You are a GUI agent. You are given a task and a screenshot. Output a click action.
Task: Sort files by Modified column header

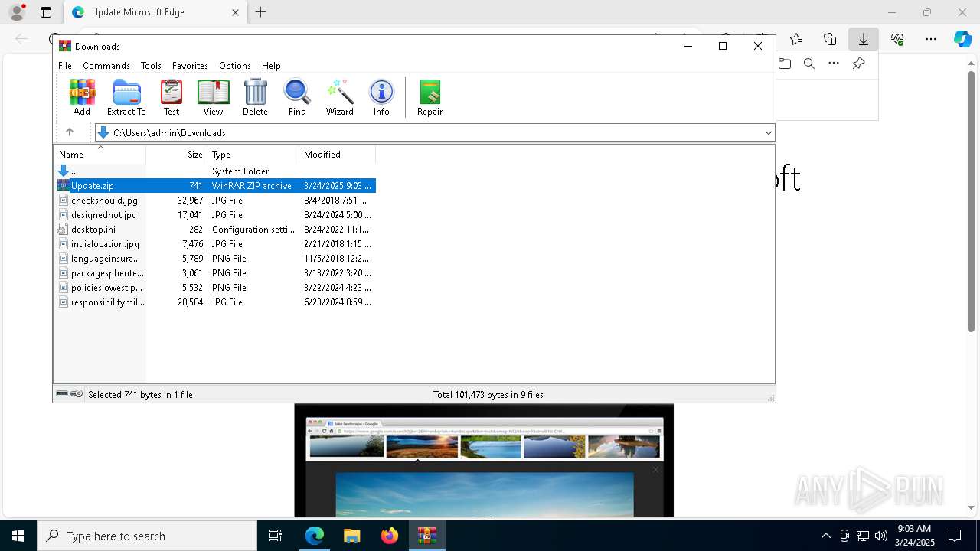pos(337,155)
